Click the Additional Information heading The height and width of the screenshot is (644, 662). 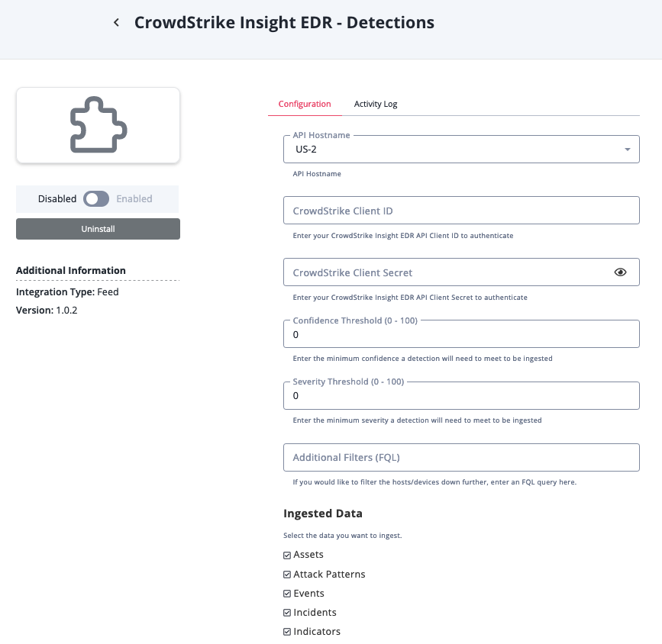coord(71,271)
